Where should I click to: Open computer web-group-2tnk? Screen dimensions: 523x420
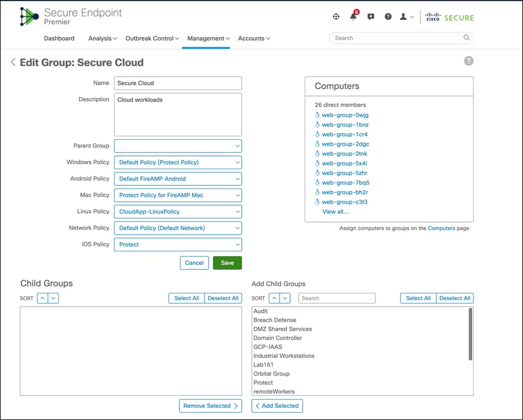pos(344,154)
